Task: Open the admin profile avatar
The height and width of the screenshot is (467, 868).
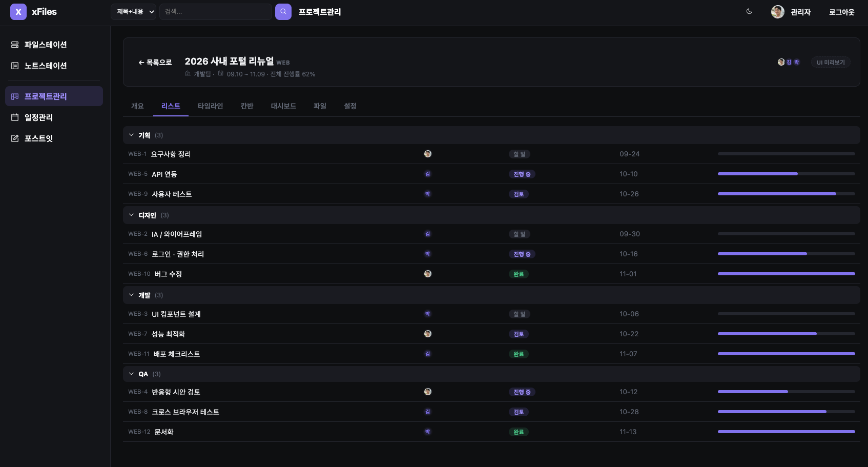Action: 778,12
